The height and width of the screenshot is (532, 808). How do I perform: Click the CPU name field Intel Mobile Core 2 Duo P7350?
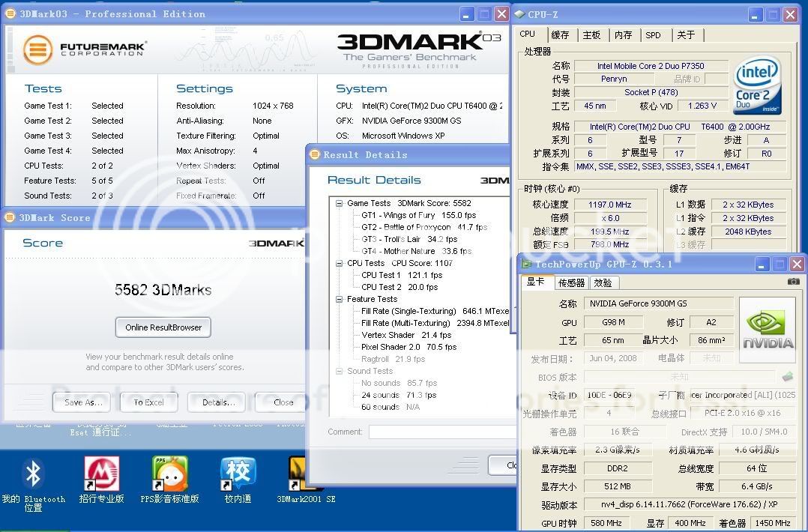[x=651, y=66]
